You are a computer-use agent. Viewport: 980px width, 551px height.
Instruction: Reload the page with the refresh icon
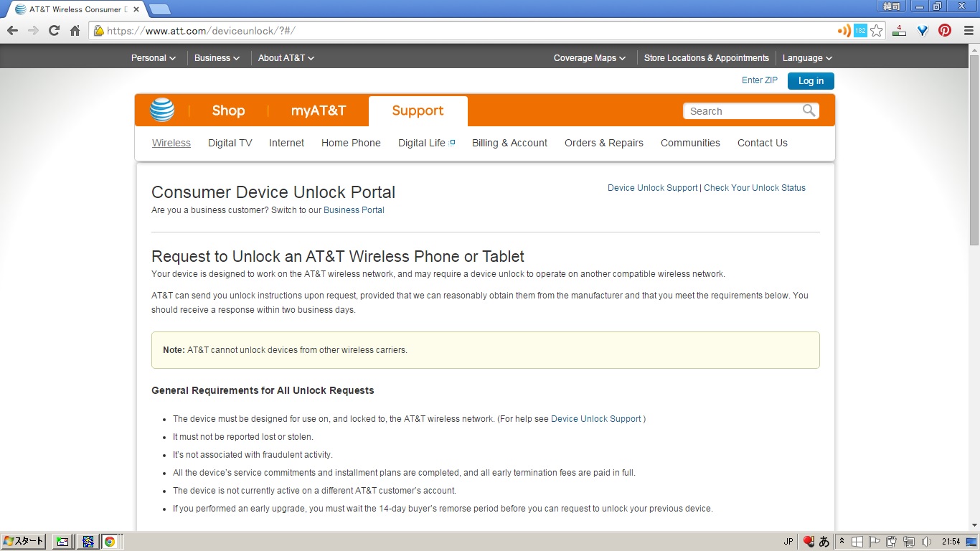click(x=54, y=31)
